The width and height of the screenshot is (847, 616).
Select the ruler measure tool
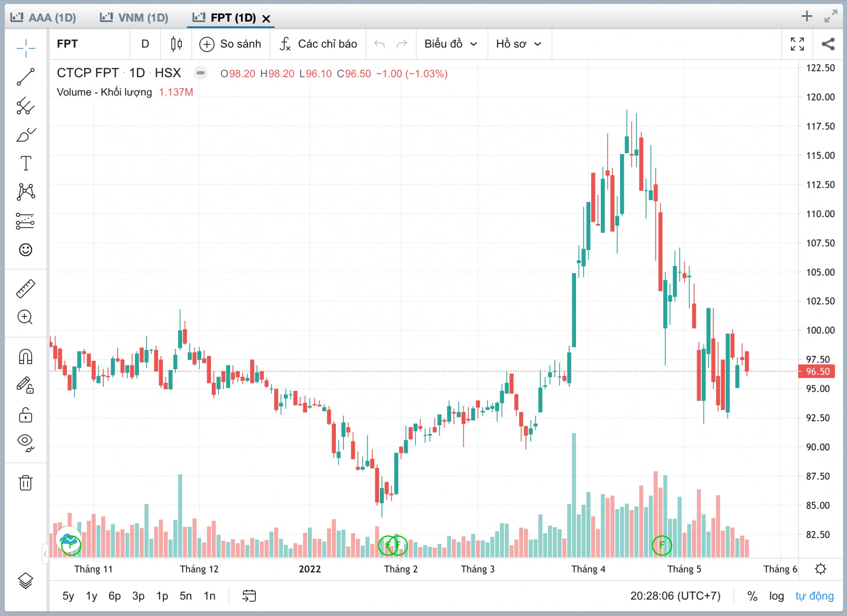[26, 289]
